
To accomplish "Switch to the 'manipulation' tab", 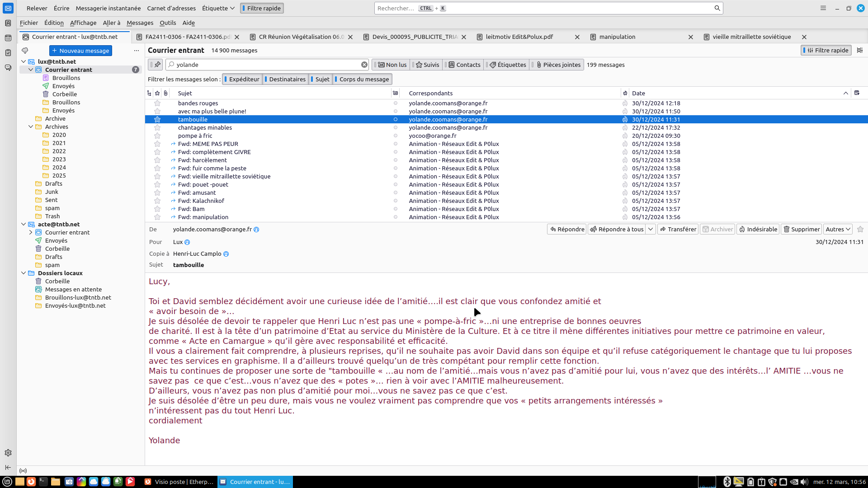I will tap(617, 37).
